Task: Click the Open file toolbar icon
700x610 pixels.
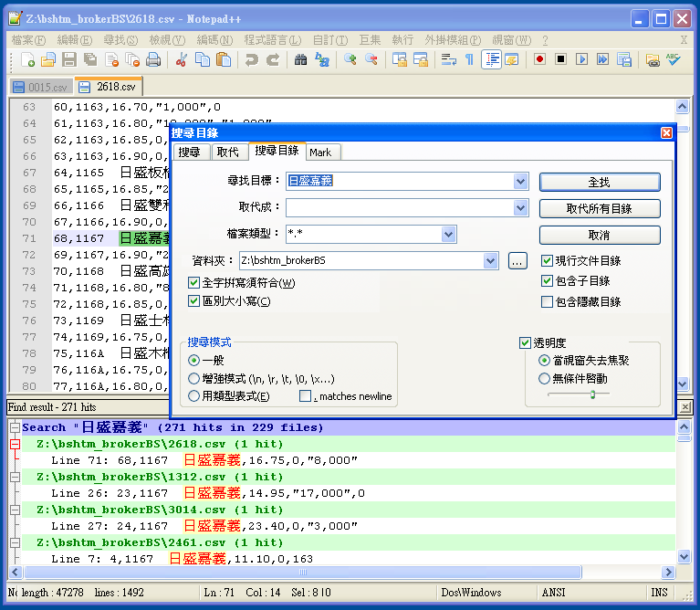Action: (x=48, y=60)
